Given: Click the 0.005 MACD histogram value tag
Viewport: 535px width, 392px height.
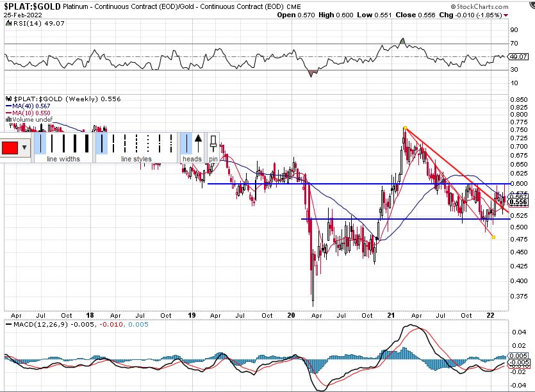Looking at the screenshot, I should (x=518, y=356).
